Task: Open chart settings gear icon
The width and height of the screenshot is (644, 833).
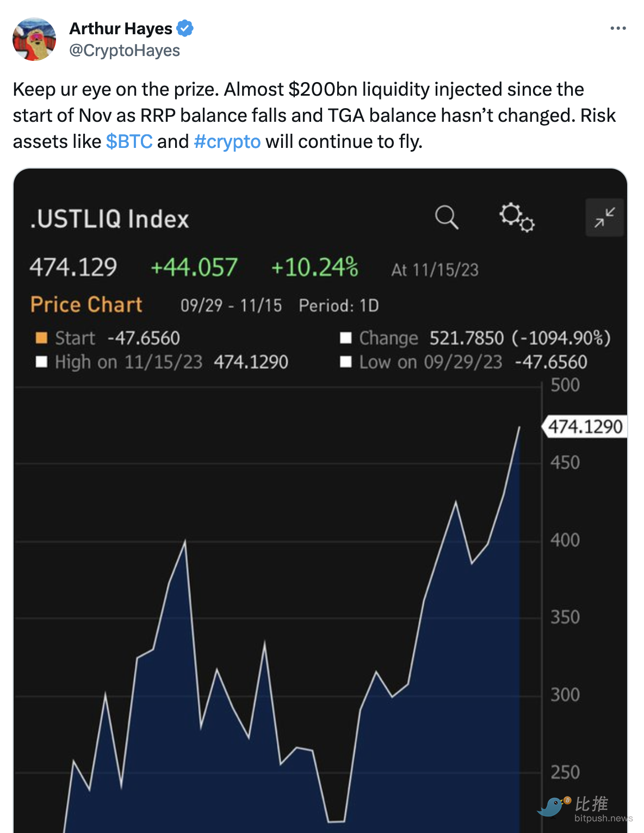Action: pos(517,217)
